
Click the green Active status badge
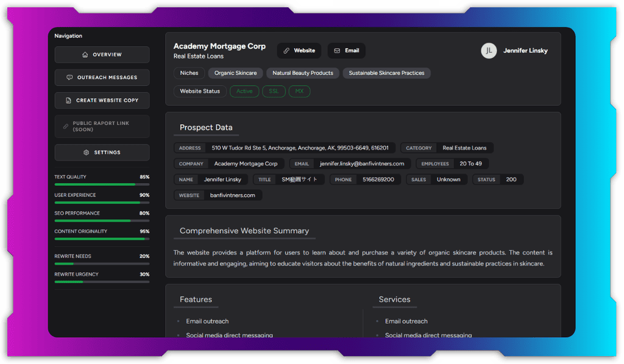pyautogui.click(x=244, y=91)
